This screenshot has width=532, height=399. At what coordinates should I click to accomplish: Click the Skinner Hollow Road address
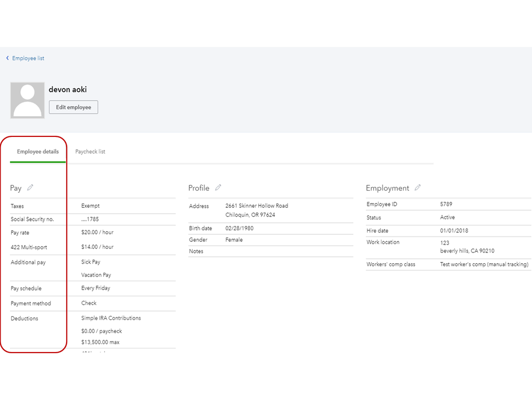(x=257, y=206)
